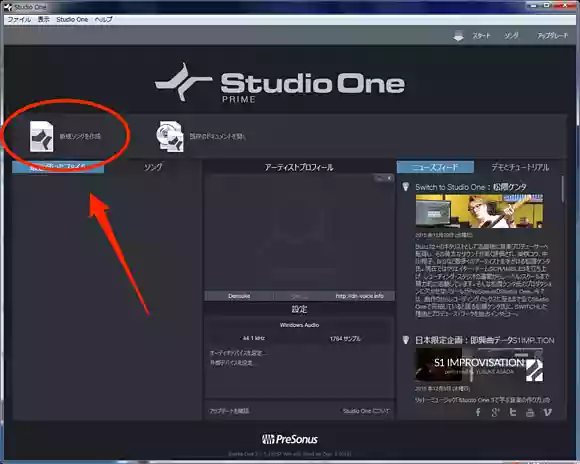The height and width of the screenshot is (464, 580).
Task: Open the S1 IMPROVISATION thumbnail
Action: coord(479,364)
